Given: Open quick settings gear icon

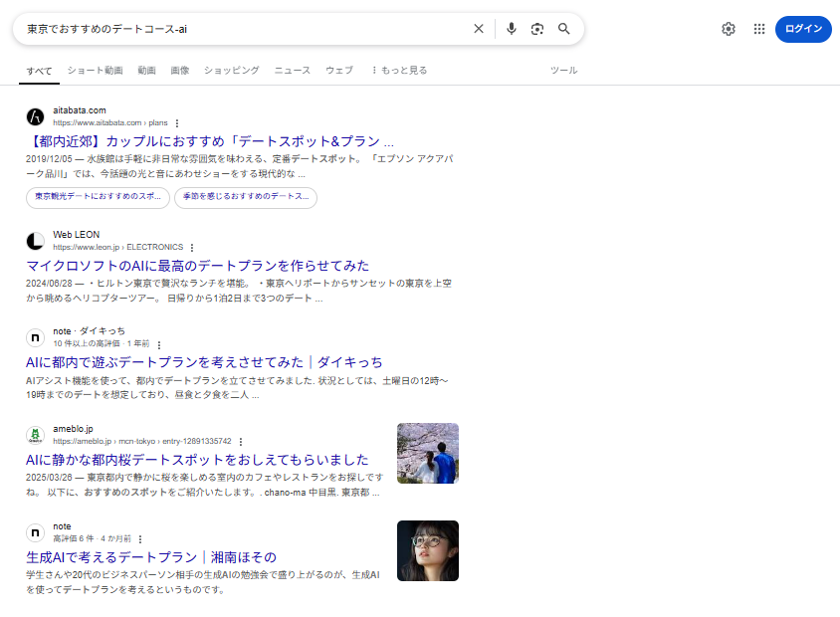Looking at the screenshot, I should pos(729,29).
